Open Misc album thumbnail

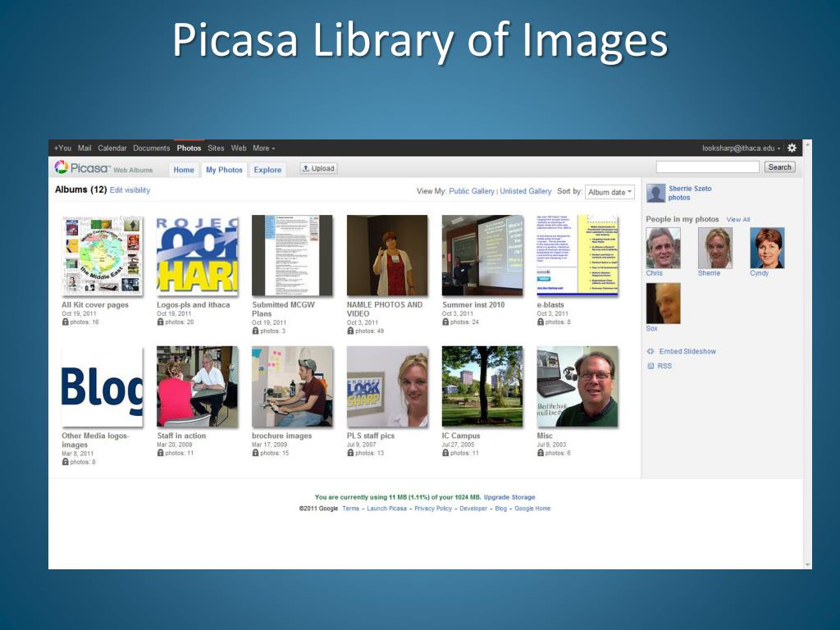[577, 386]
